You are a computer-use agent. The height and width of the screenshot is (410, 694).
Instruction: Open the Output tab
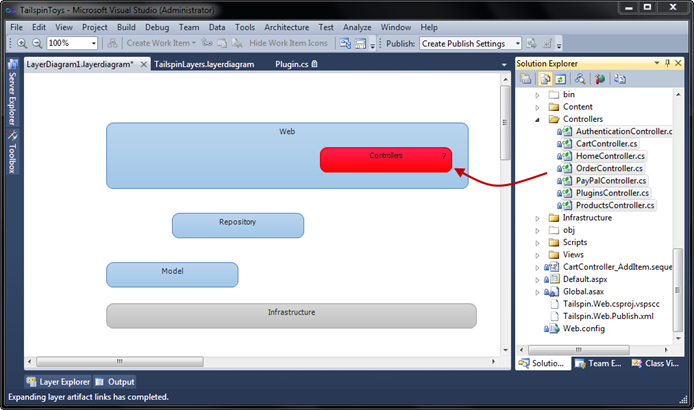pos(115,382)
